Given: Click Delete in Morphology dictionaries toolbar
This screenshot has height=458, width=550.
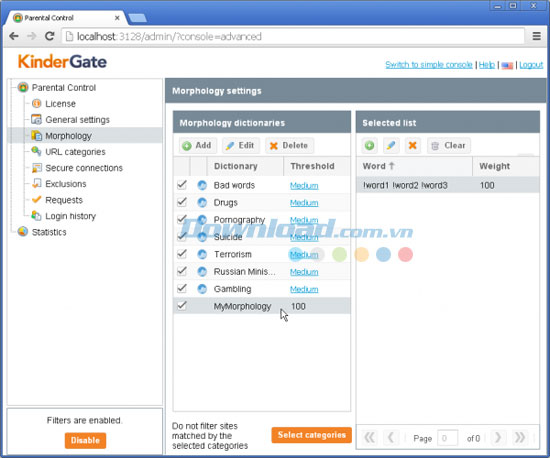Looking at the screenshot, I should [289, 145].
